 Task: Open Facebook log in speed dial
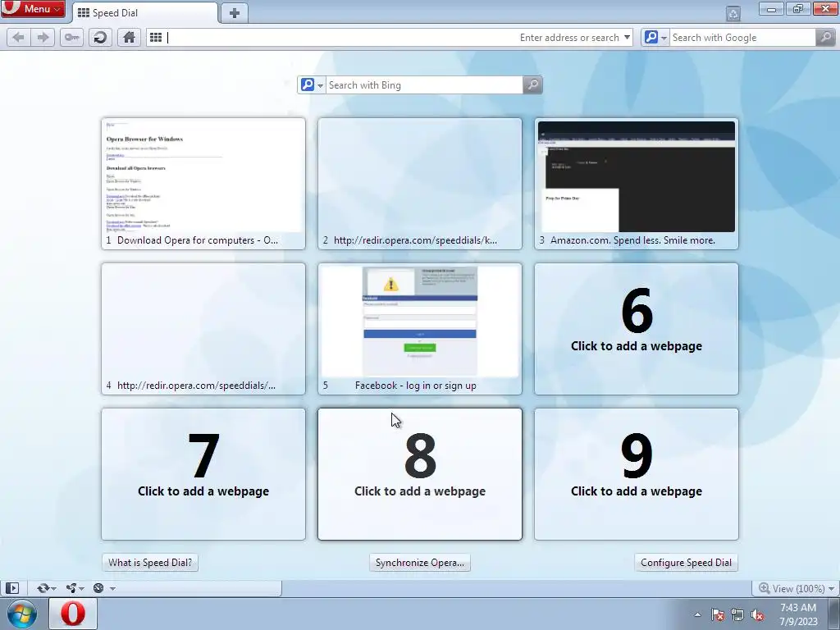coord(420,329)
